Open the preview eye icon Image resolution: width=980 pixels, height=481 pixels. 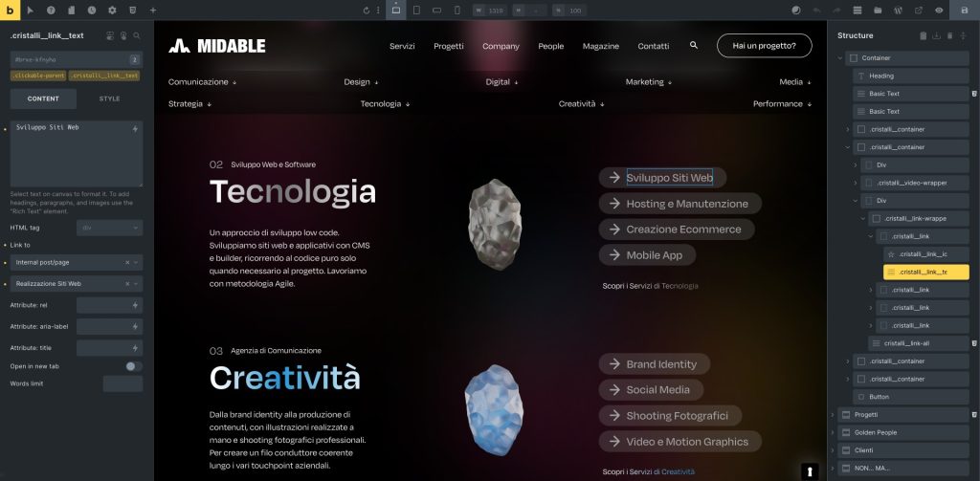[x=939, y=10]
